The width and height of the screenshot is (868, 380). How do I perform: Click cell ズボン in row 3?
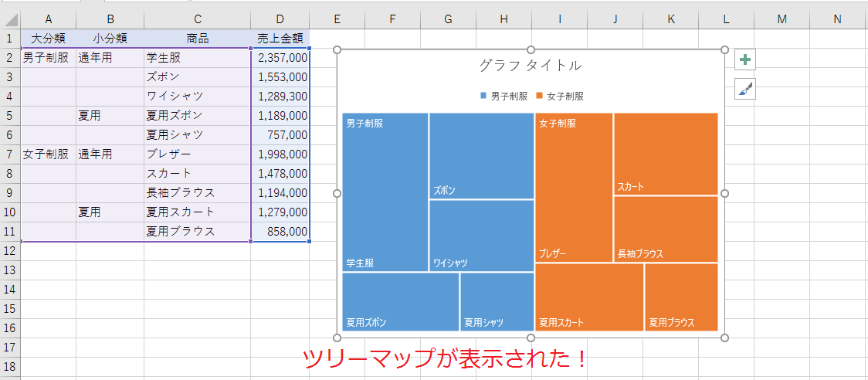click(x=198, y=77)
